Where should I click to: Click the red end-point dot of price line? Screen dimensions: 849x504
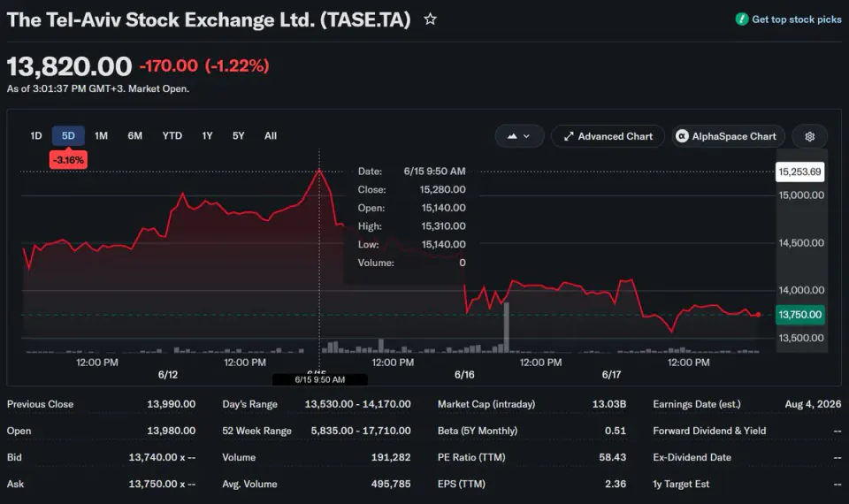(x=759, y=315)
